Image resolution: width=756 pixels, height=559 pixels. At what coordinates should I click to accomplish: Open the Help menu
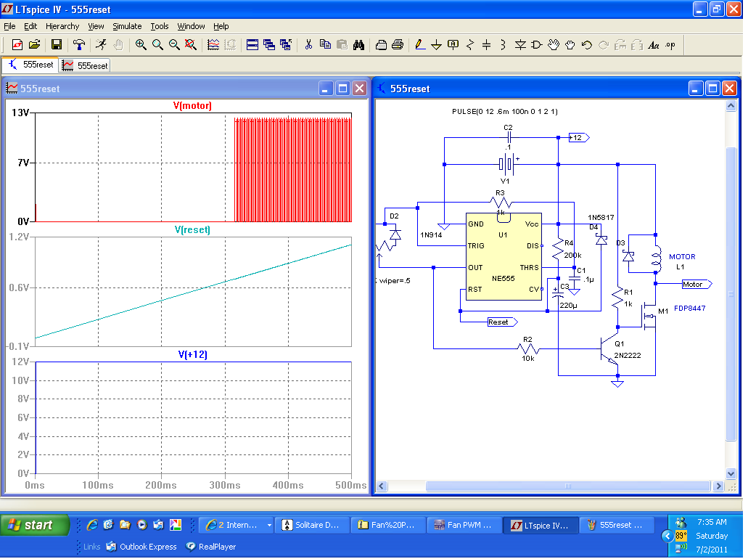(221, 26)
